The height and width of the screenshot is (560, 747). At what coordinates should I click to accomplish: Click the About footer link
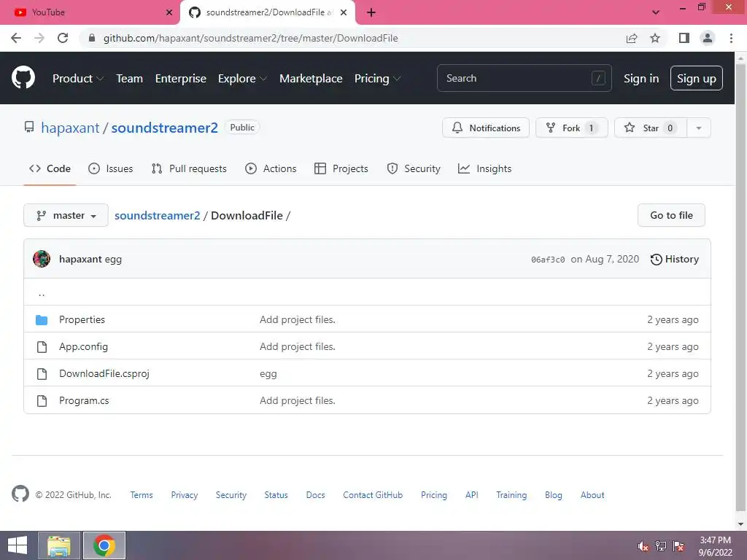[x=592, y=495]
